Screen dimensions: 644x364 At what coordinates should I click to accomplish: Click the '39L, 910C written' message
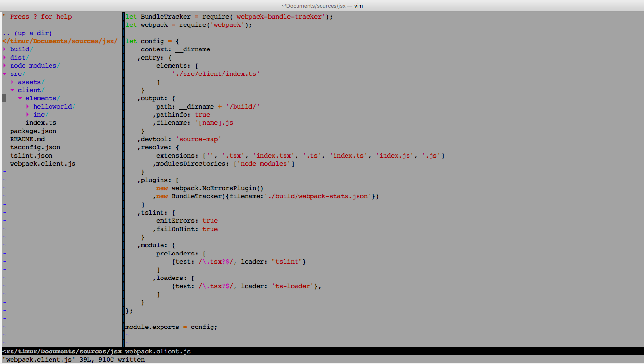click(112, 360)
